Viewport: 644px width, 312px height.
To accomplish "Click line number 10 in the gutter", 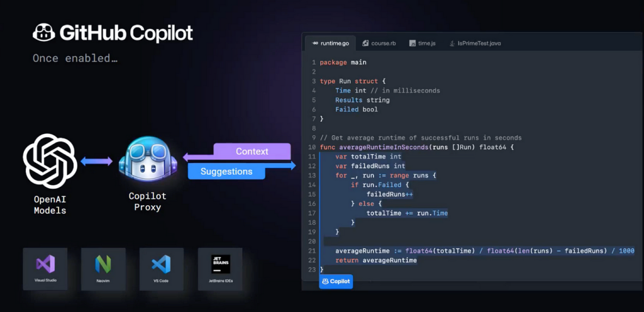I will point(312,147).
